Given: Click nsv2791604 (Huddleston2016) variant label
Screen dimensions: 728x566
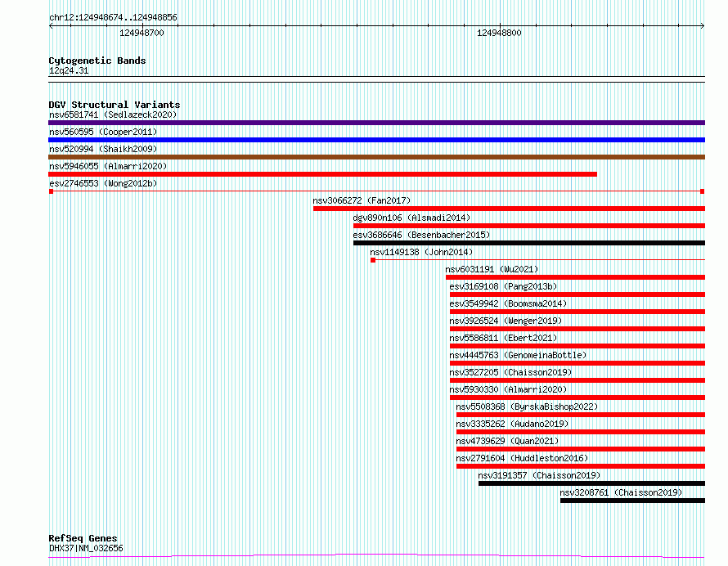Looking at the screenshot, I should click(522, 458).
